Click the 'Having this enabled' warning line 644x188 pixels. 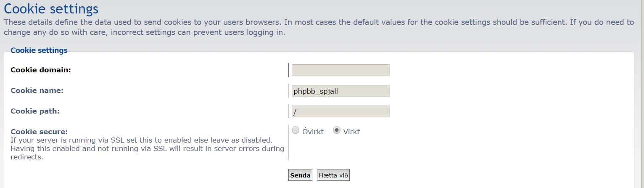(147, 148)
